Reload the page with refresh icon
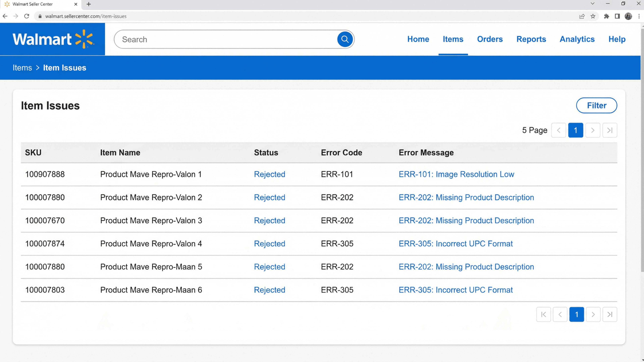This screenshot has width=644, height=362. click(27, 16)
